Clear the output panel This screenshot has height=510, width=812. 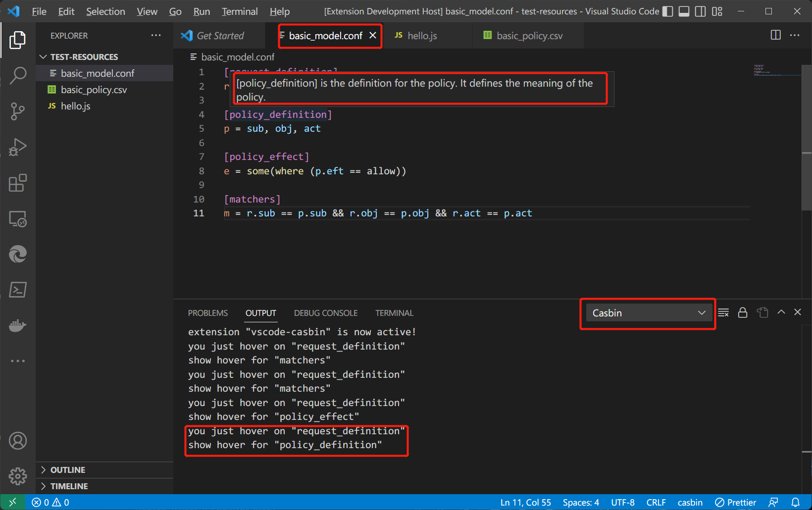click(x=723, y=312)
